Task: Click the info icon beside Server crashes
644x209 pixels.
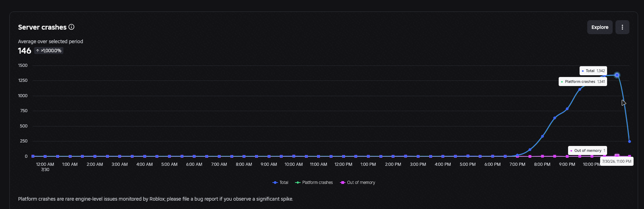Action: tap(71, 27)
